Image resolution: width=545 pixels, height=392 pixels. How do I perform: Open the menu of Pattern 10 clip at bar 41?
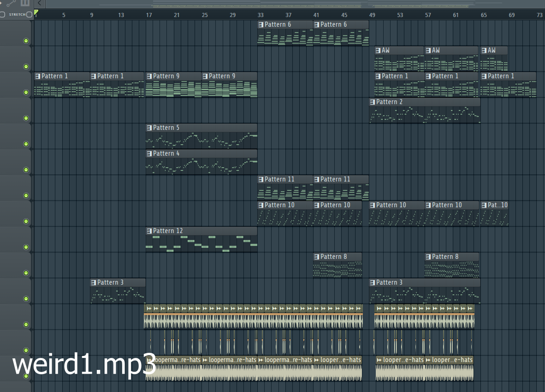[316, 205]
